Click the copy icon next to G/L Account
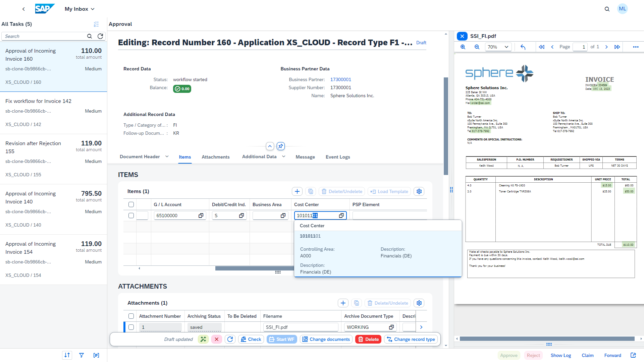The image size is (644, 362). [x=201, y=216]
